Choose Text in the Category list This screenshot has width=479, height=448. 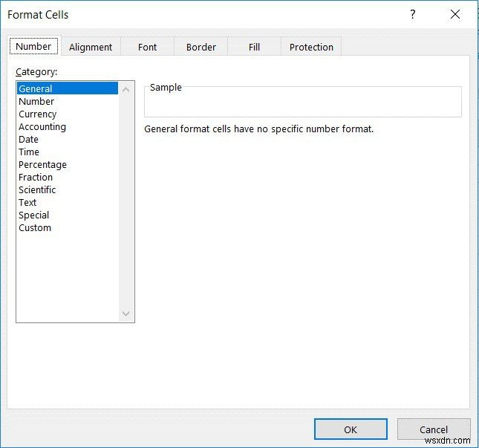click(27, 203)
